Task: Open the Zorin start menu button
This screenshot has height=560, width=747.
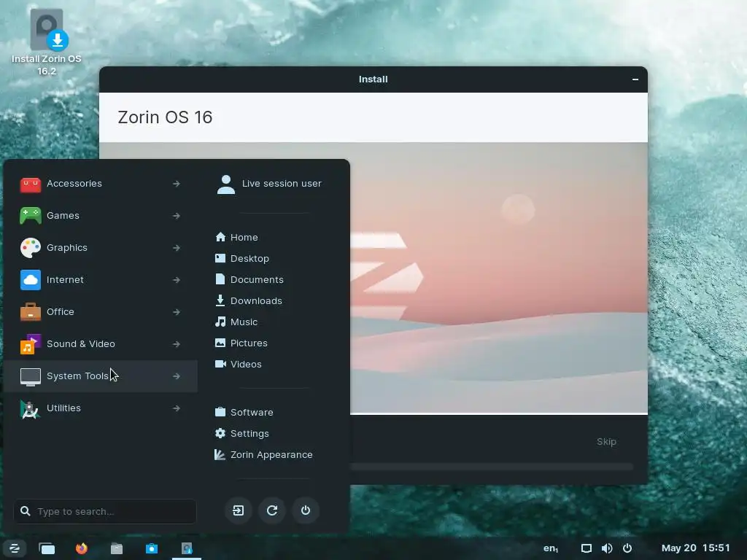Action: [15, 548]
